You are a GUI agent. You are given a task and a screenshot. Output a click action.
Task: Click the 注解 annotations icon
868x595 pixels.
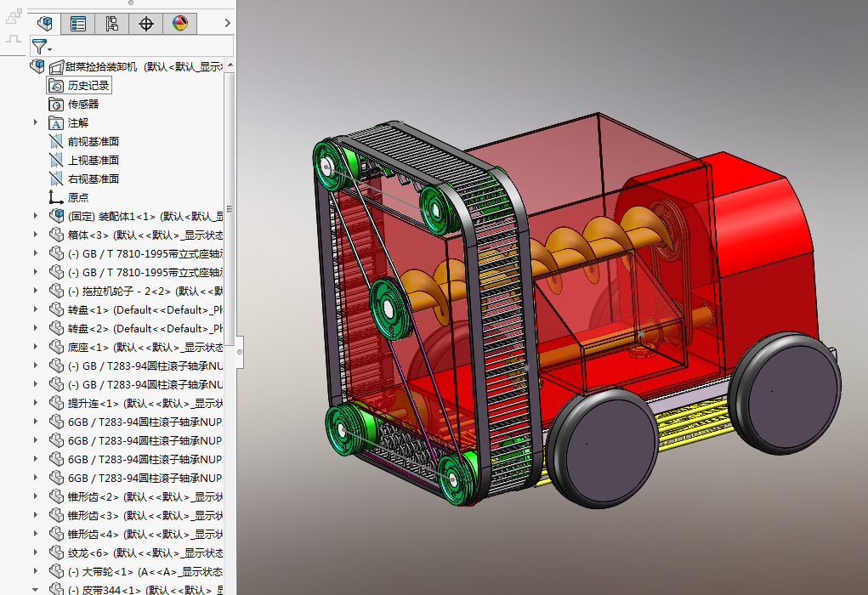pos(56,123)
